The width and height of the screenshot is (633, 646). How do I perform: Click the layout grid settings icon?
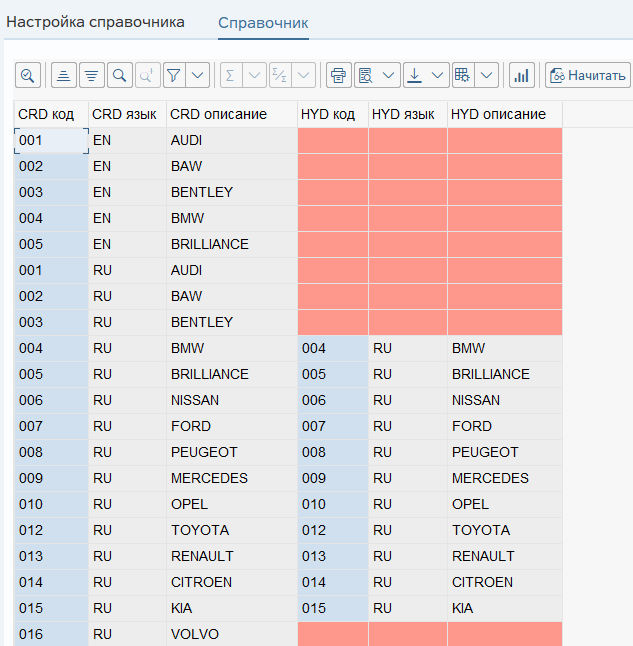pos(461,75)
